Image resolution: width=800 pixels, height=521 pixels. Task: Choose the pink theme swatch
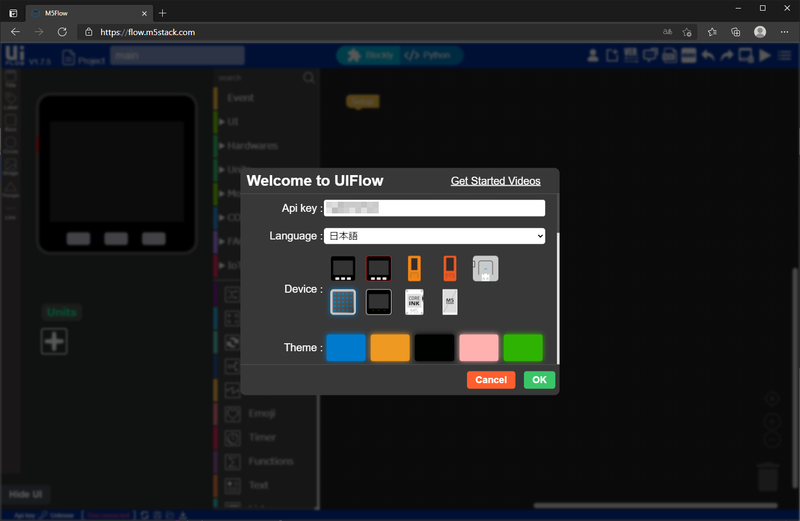[x=479, y=348]
